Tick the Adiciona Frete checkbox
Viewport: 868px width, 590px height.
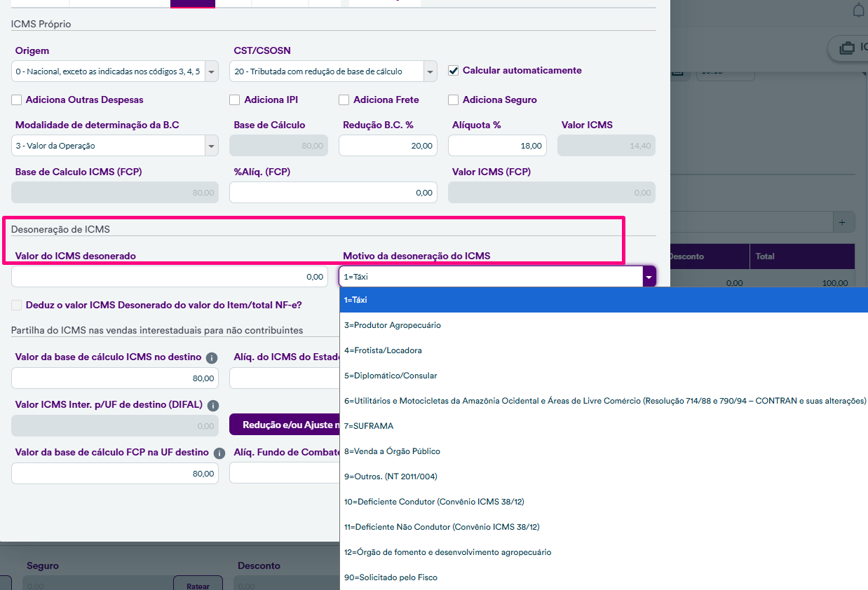[344, 100]
